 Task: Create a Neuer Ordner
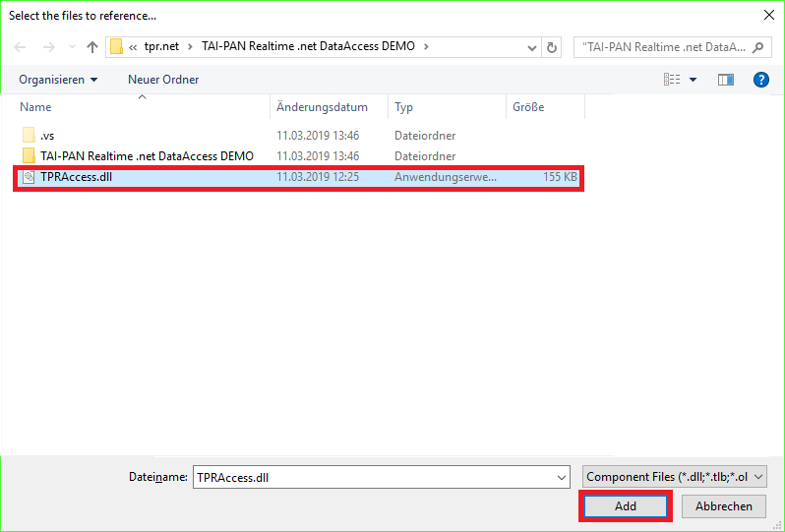pos(163,80)
